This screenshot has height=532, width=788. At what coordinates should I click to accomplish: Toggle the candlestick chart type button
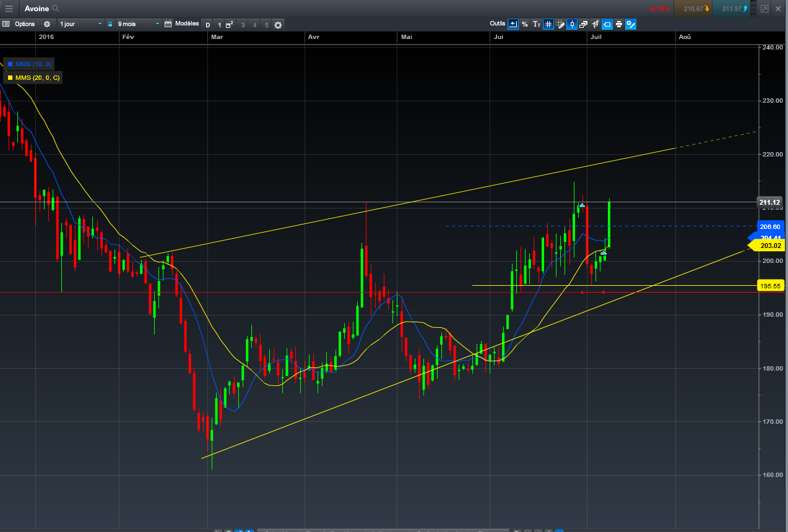coord(572,24)
